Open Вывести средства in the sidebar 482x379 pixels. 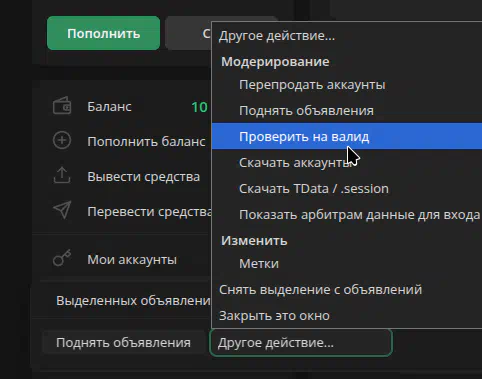click(143, 176)
